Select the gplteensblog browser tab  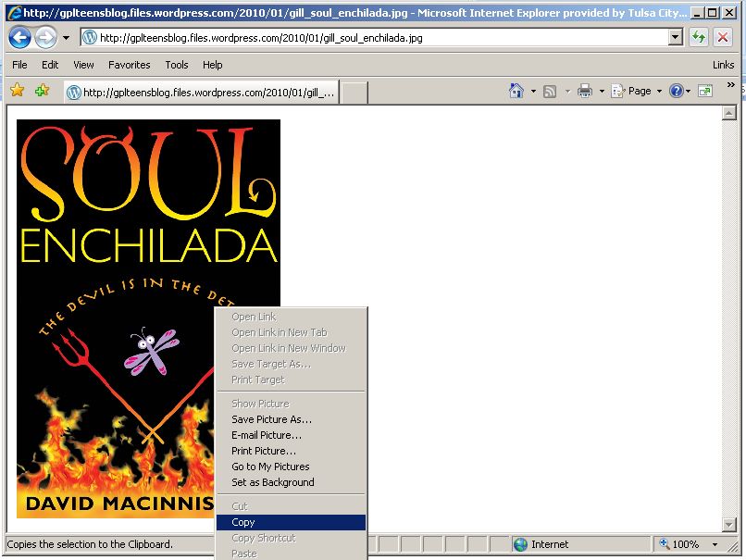(201, 93)
